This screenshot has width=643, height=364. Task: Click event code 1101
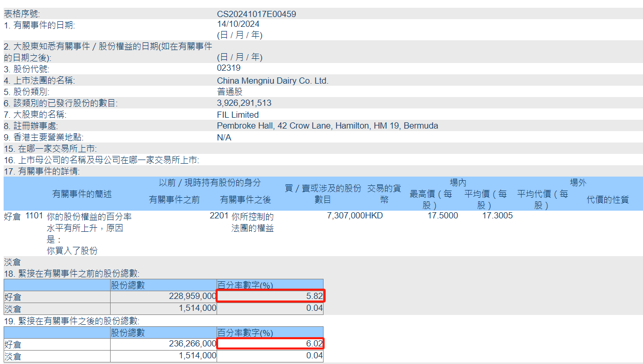34,216
